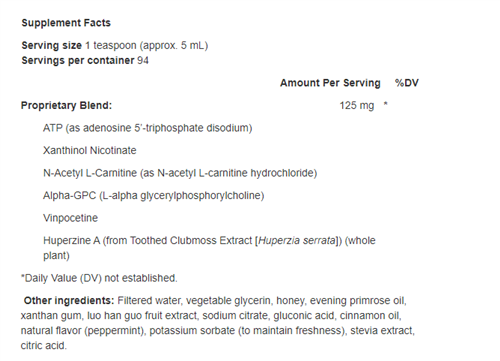Click the asterisk next to 125 mg
The image size is (500, 361).
[x=385, y=104]
